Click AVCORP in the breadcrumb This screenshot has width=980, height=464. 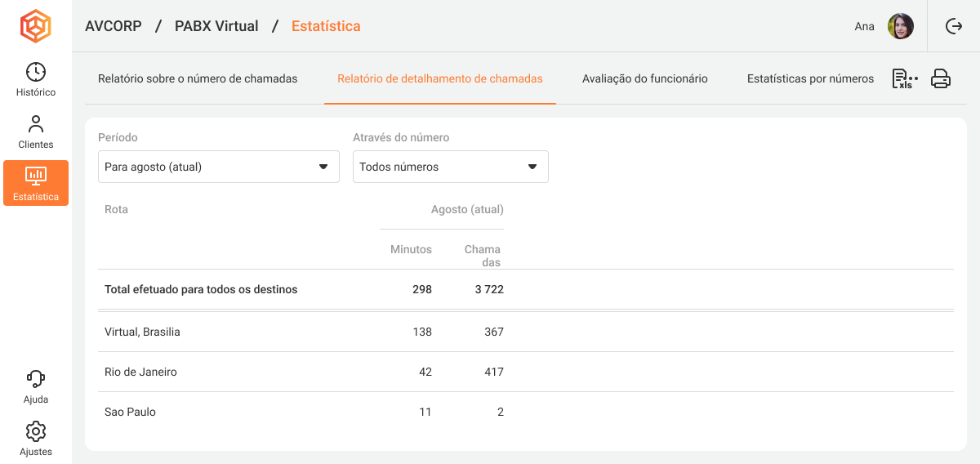(x=114, y=26)
